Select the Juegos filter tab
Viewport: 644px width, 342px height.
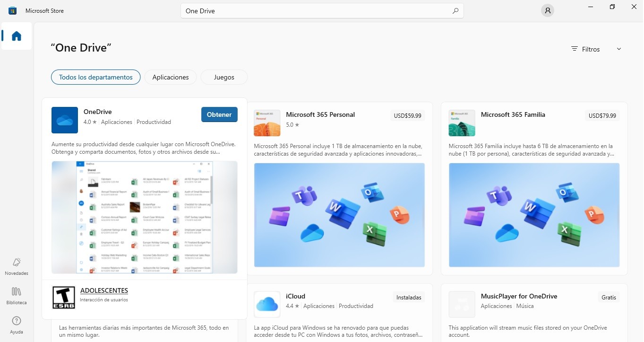coord(224,77)
